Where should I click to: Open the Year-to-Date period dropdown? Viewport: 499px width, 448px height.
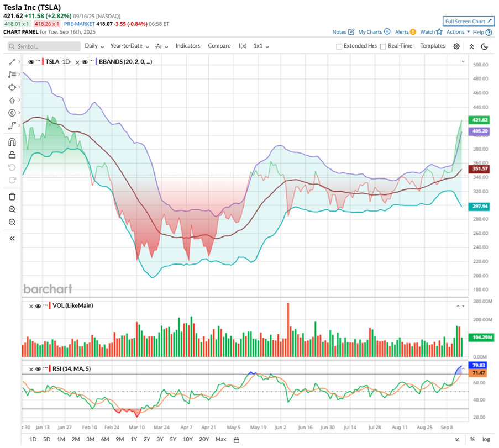(x=129, y=46)
